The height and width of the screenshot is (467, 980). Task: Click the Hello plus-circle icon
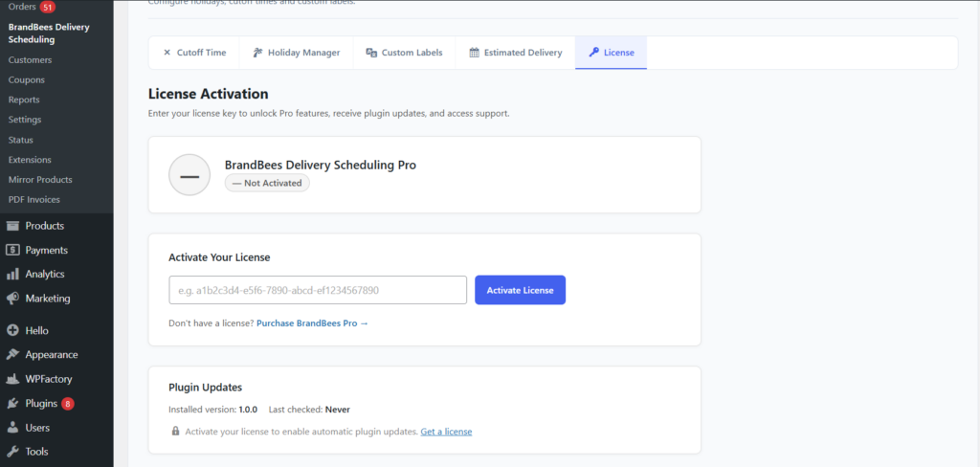pyautogui.click(x=12, y=330)
